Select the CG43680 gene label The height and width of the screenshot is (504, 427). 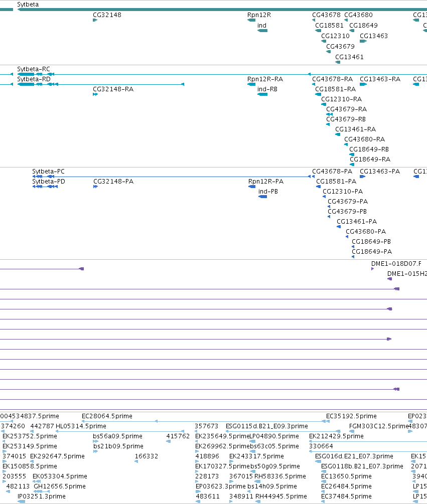pos(359,15)
